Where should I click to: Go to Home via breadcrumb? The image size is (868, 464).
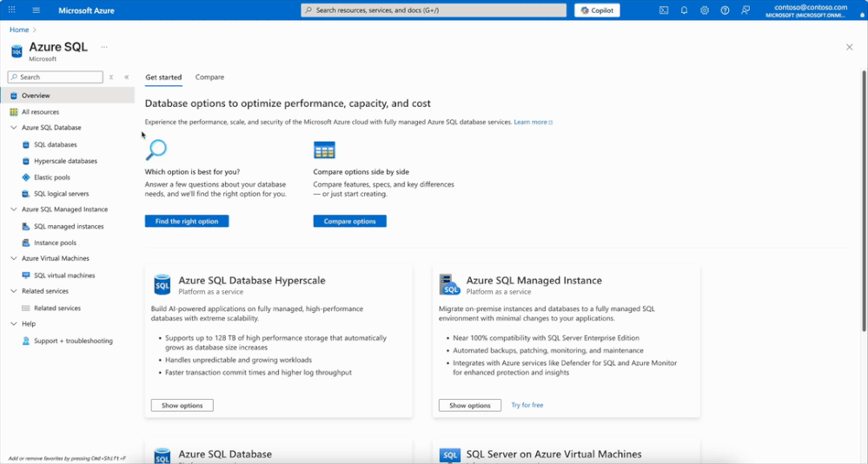click(19, 30)
